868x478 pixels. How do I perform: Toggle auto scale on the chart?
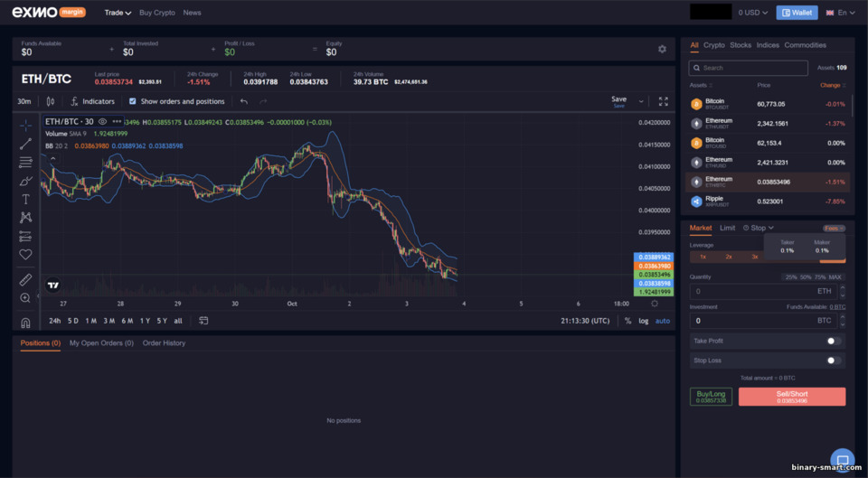[x=663, y=321]
